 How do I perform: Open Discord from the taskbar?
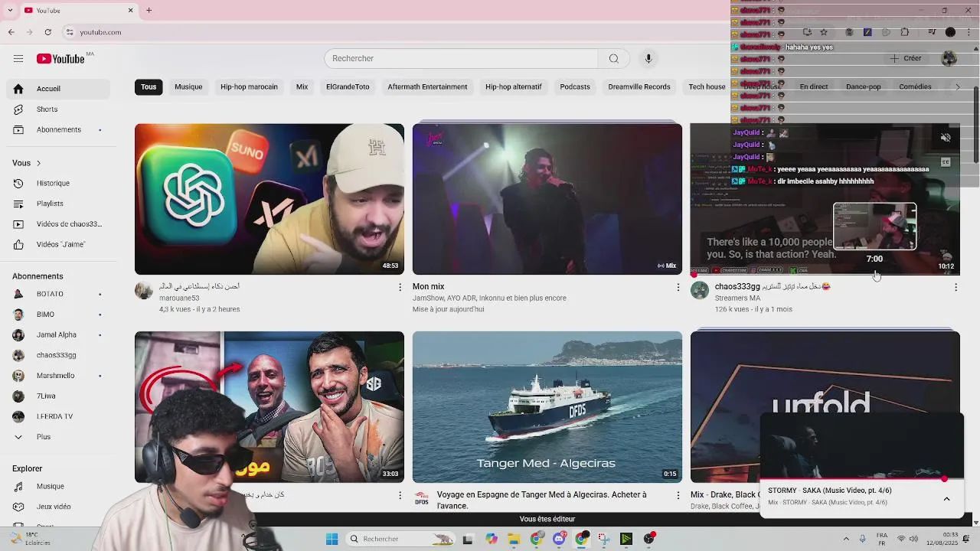pos(559,539)
